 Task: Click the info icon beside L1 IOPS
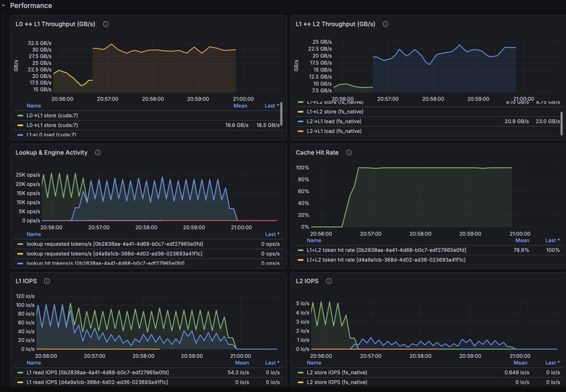[47, 281]
